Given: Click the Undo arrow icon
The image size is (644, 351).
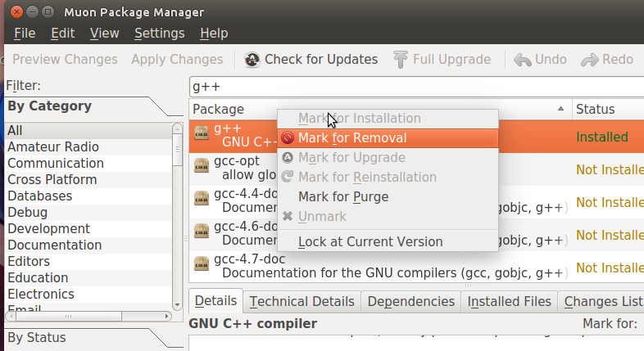Looking at the screenshot, I should pyautogui.click(x=522, y=60).
